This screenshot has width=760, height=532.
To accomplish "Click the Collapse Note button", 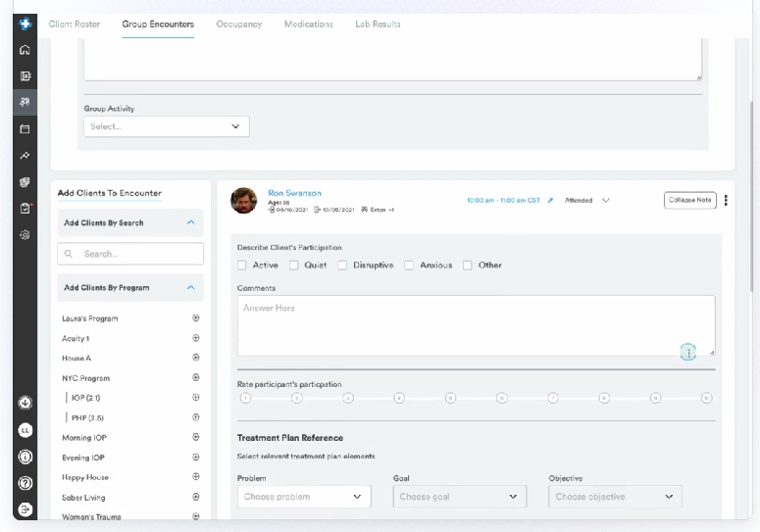I will point(689,200).
